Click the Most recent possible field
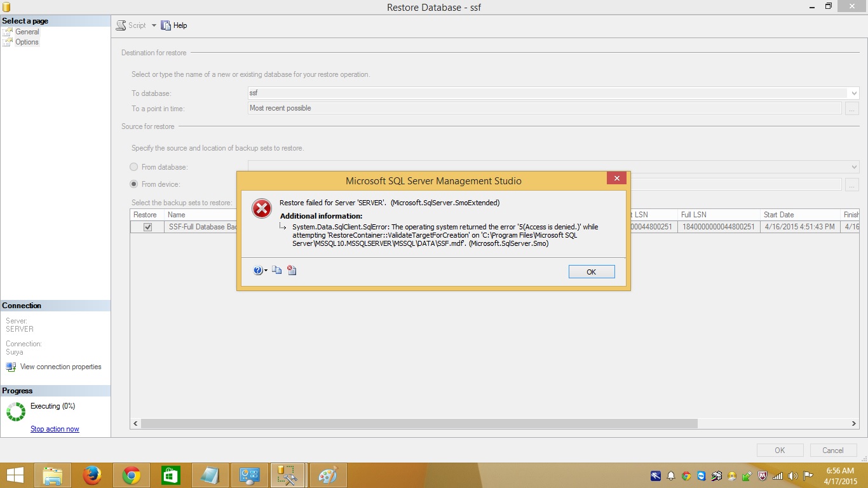 point(545,108)
